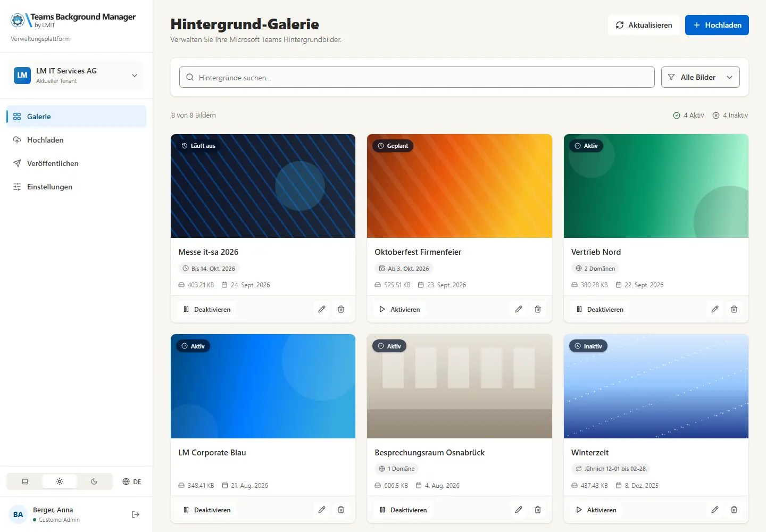Delete the Winterzeit background
This screenshot has height=532, width=766.
pos(734,510)
